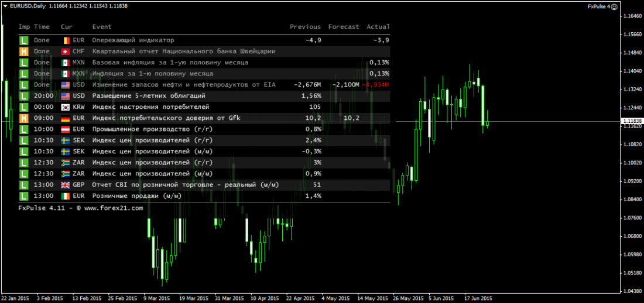This screenshot has height=303, width=644.
Task: Click the 13:00 time on the GBP row
Action: point(43,185)
